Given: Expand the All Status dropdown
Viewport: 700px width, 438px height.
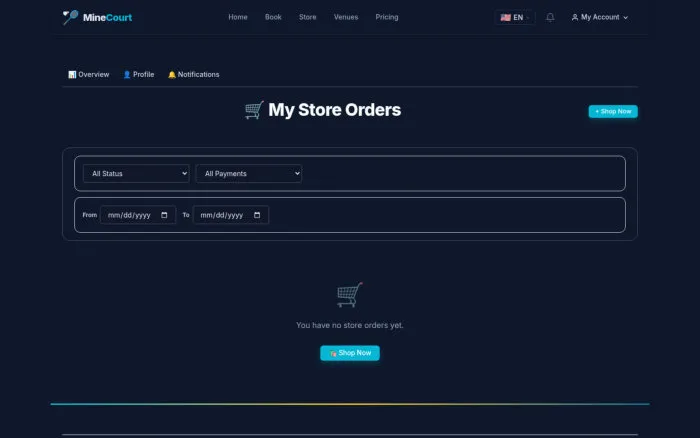Looking at the screenshot, I should click(x=136, y=173).
